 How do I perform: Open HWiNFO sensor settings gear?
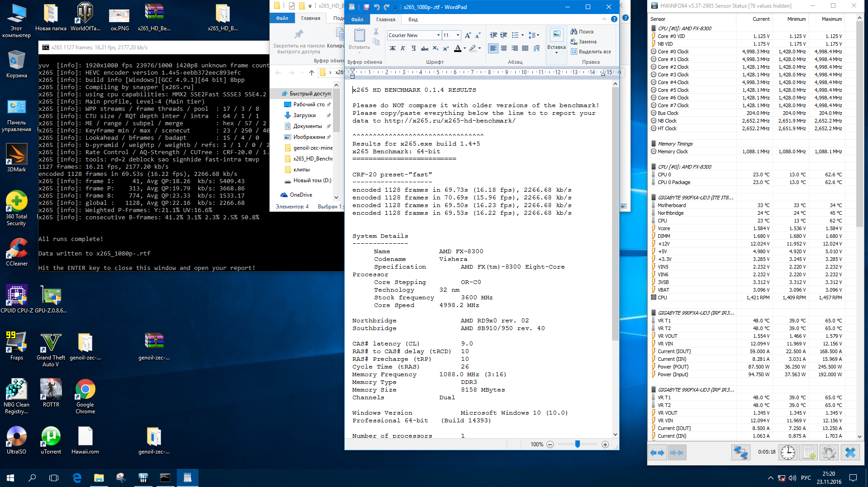click(x=829, y=452)
